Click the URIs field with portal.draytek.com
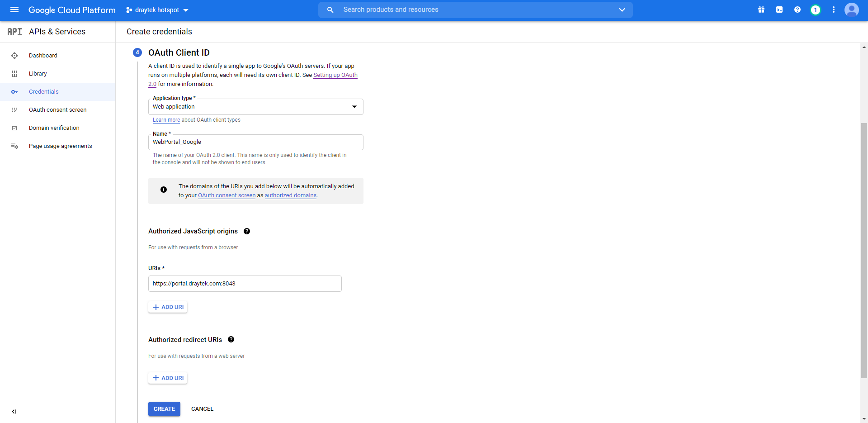 [245, 284]
